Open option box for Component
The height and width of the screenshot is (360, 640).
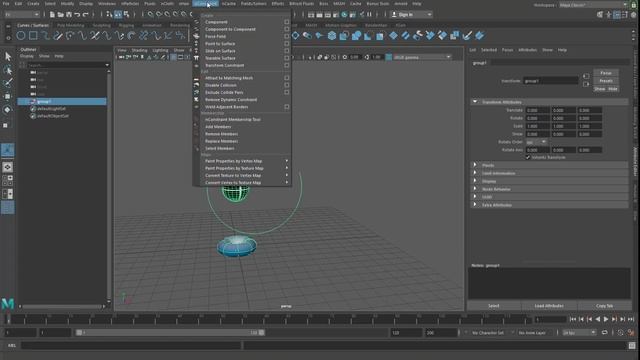coord(287,22)
